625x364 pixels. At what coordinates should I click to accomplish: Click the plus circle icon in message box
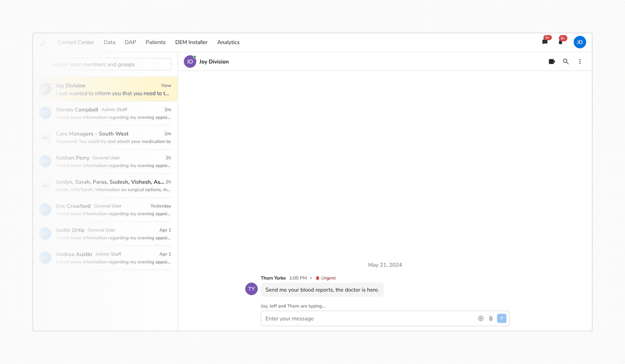coord(481,318)
